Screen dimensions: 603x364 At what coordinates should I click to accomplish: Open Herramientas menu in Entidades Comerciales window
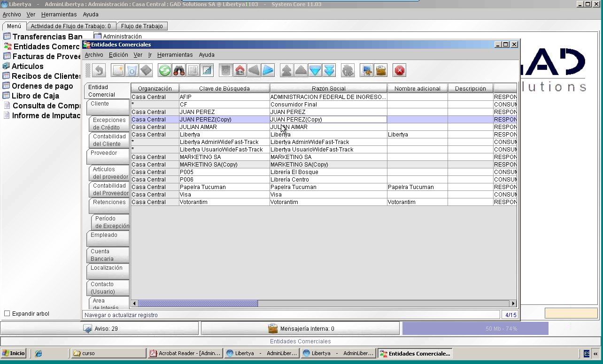tap(175, 55)
